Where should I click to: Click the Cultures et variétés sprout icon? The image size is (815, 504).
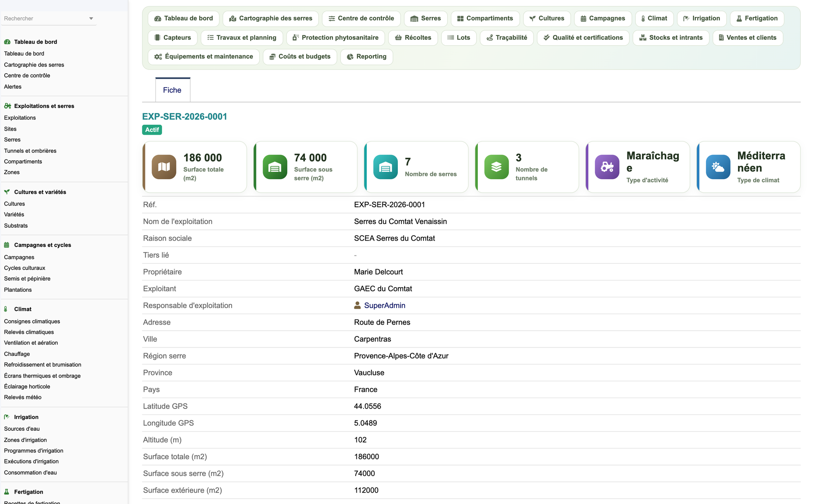(7, 192)
